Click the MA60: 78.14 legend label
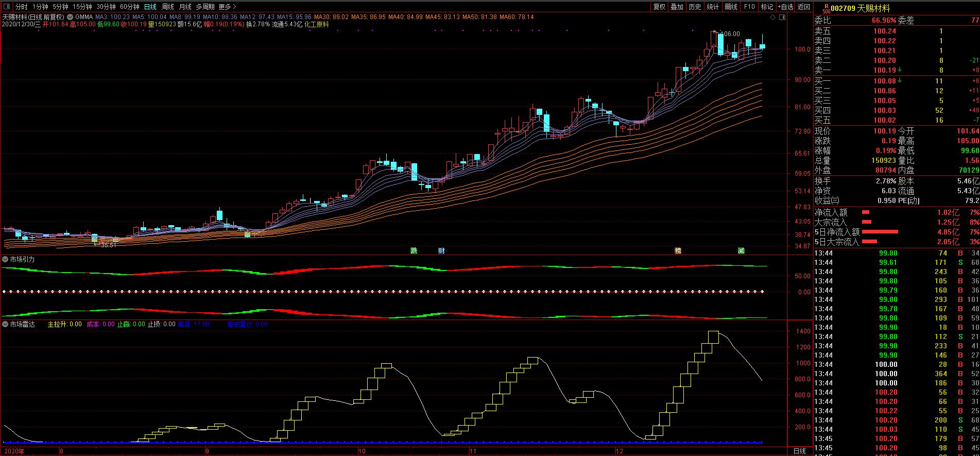The height and width of the screenshot is (456, 980). (x=517, y=17)
